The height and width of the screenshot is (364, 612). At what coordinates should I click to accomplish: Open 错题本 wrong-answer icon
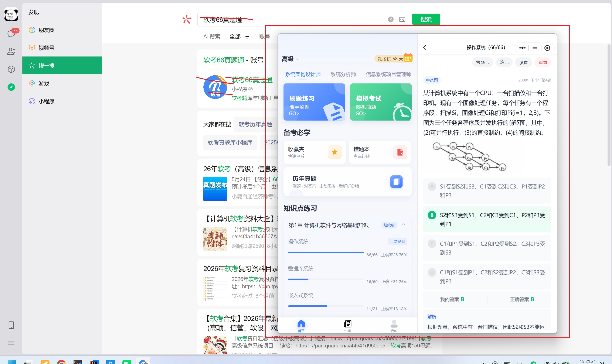pyautogui.click(x=400, y=152)
